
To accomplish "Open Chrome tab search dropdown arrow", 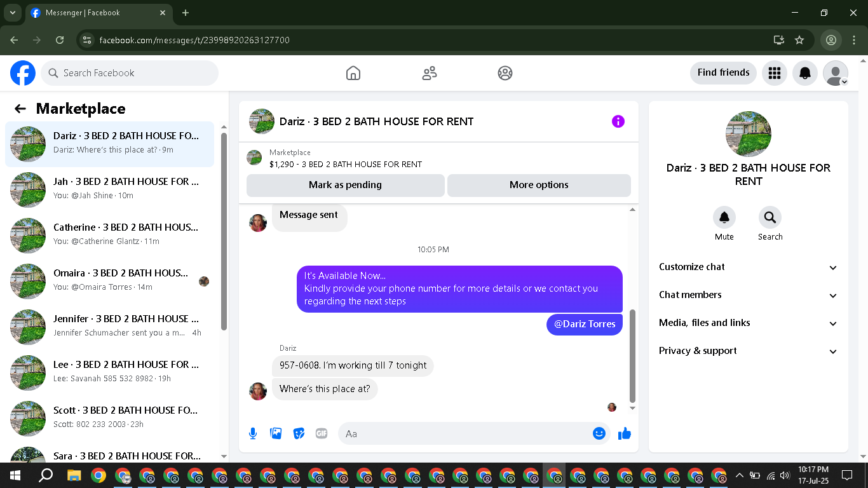I will point(12,13).
